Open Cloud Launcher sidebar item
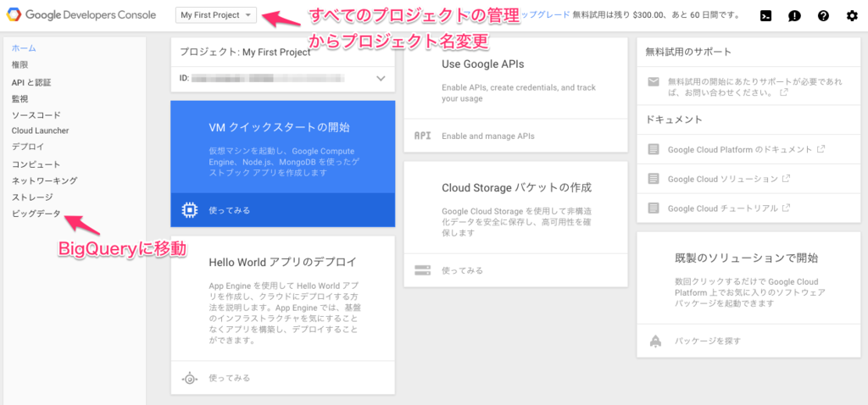Viewport: 868px width, 405px height. [40, 130]
